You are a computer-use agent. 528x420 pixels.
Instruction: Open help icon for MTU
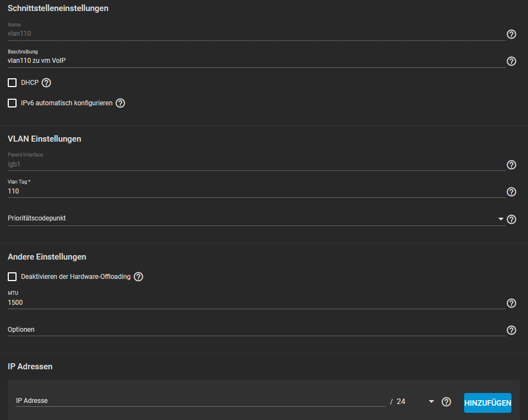511,303
